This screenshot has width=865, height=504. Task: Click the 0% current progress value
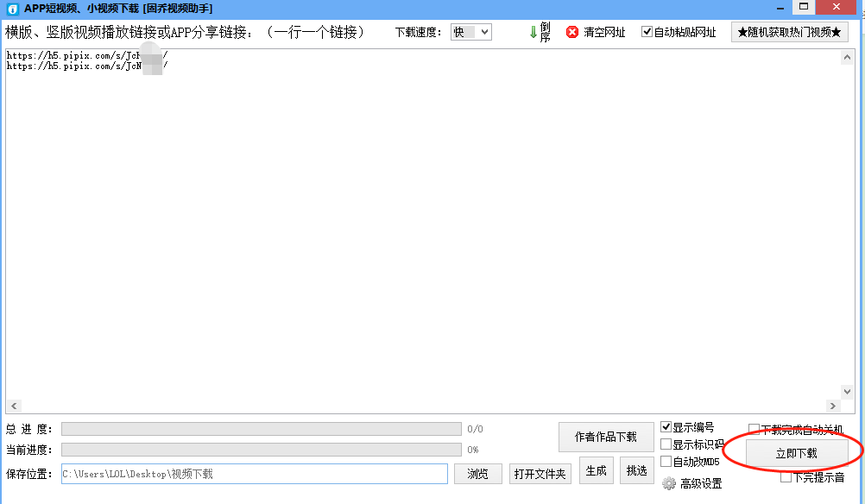coord(473,450)
